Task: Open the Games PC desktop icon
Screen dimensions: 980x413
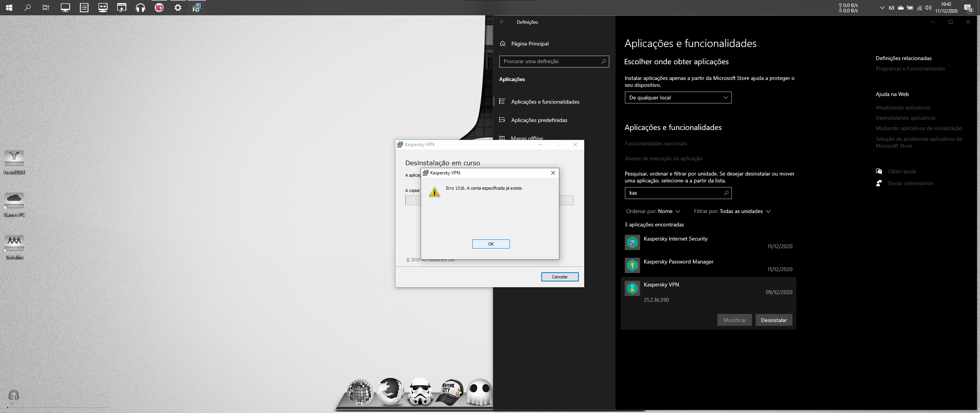Action: [x=14, y=201]
